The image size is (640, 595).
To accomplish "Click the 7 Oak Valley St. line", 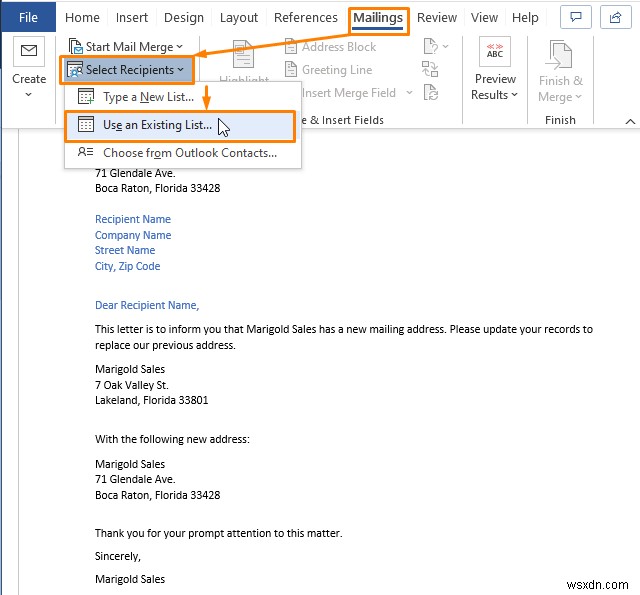I will [131, 385].
